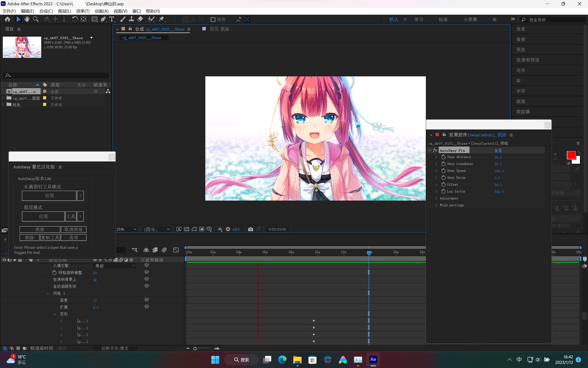This screenshot has width=588, height=368.
Task: Open the 人偶引擎 高级 dropdown
Action: click(x=115, y=266)
